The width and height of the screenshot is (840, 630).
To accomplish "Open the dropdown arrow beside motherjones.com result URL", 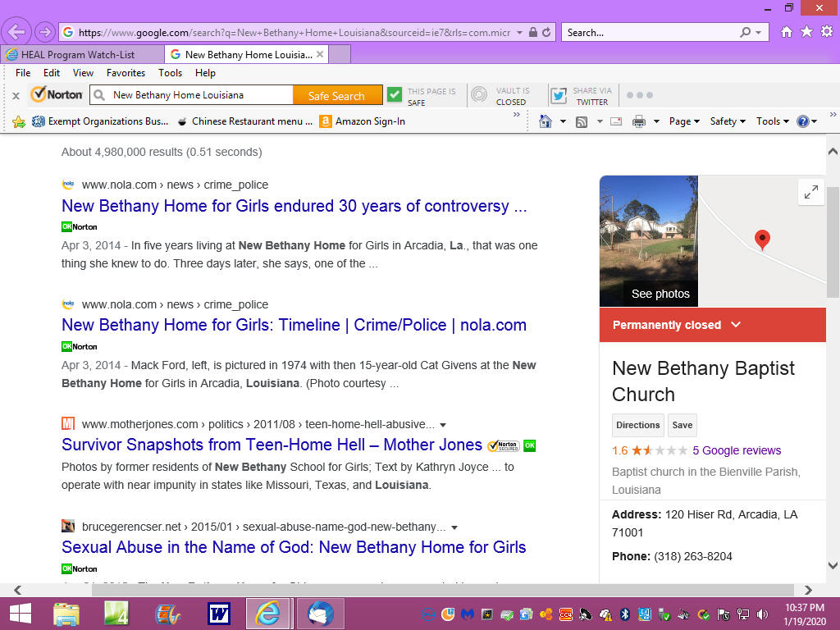I will [x=443, y=425].
